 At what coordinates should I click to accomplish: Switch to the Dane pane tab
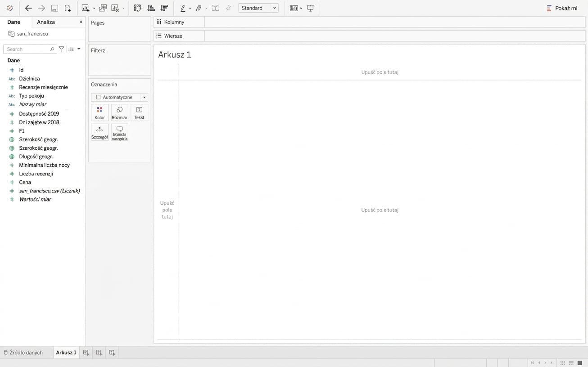pos(14,22)
